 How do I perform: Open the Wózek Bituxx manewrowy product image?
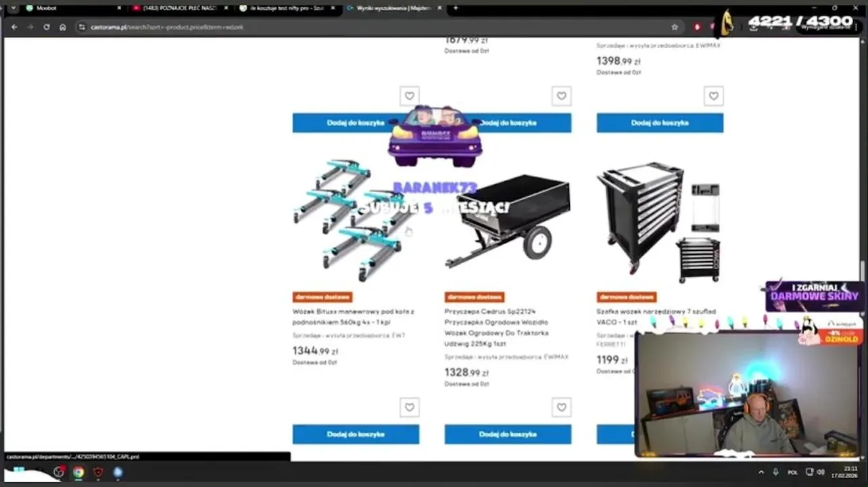[x=356, y=221]
